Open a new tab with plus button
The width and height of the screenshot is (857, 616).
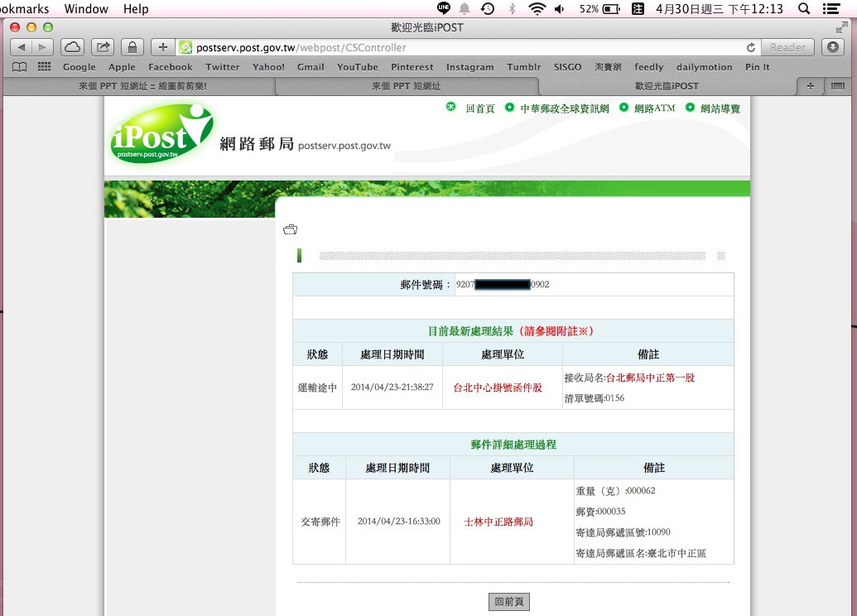811,86
